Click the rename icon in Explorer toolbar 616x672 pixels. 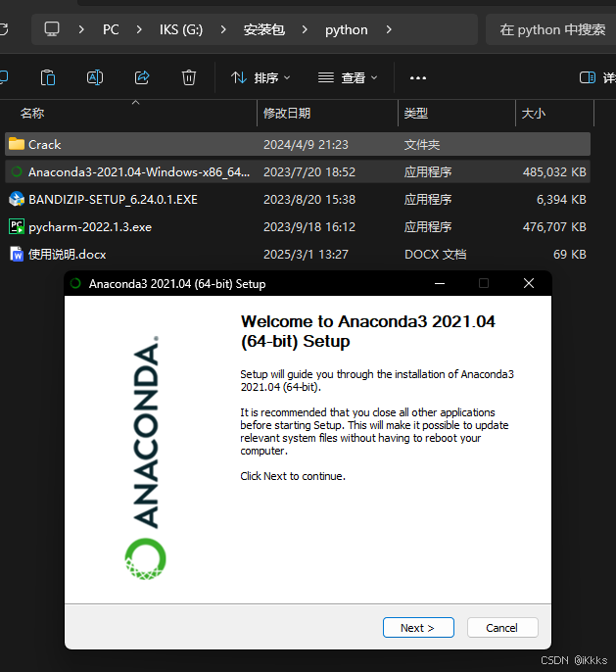[95, 77]
